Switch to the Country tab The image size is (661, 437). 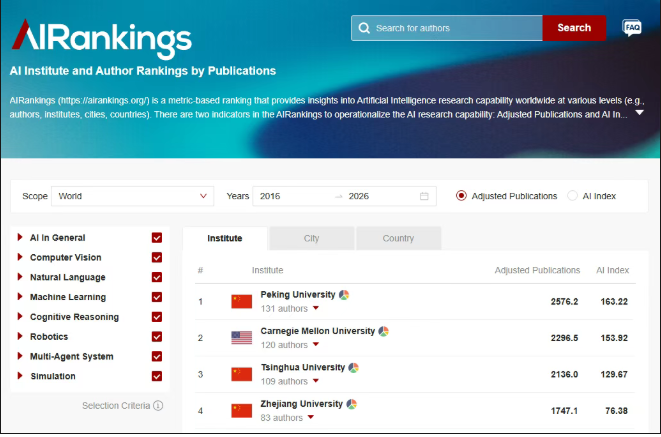coord(398,239)
